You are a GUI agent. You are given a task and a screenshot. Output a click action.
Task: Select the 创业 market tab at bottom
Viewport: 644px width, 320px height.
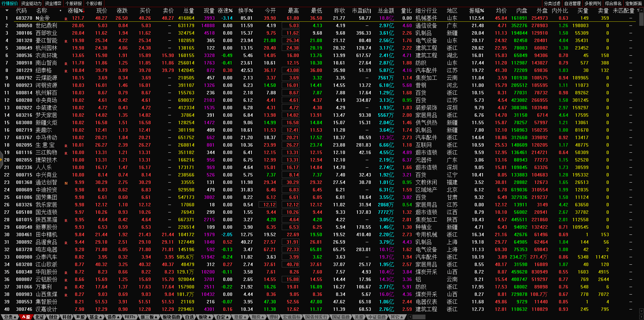click(53, 317)
